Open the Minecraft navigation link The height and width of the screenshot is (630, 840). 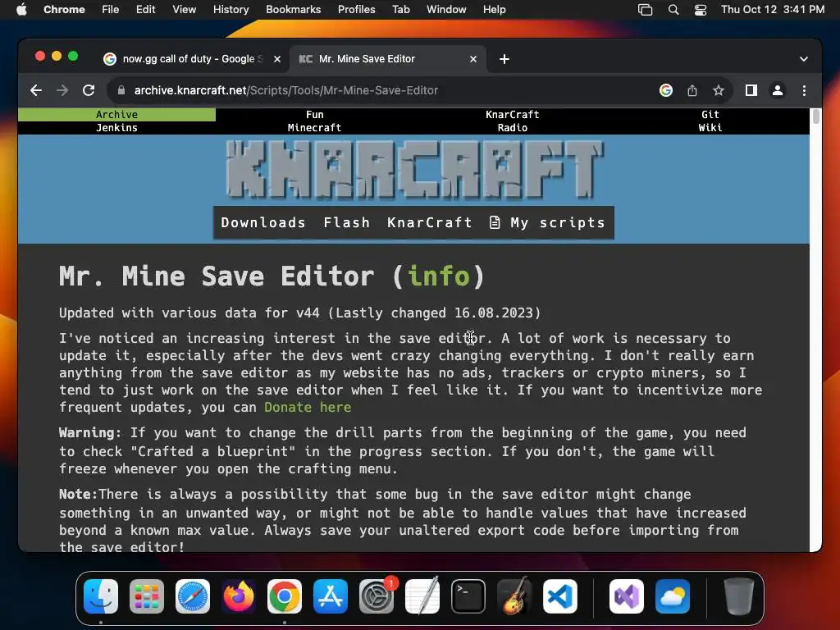pyautogui.click(x=314, y=127)
